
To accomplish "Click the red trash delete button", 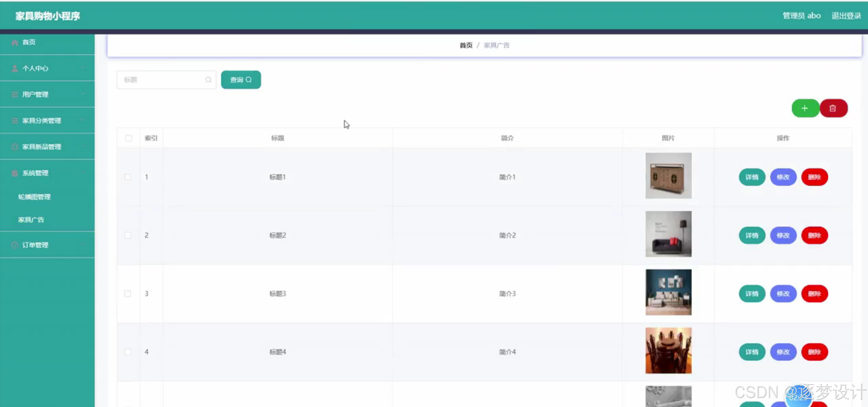I will click(x=833, y=108).
